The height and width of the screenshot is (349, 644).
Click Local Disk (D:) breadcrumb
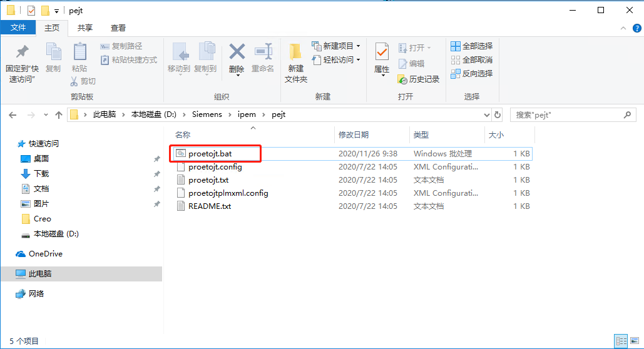click(153, 114)
